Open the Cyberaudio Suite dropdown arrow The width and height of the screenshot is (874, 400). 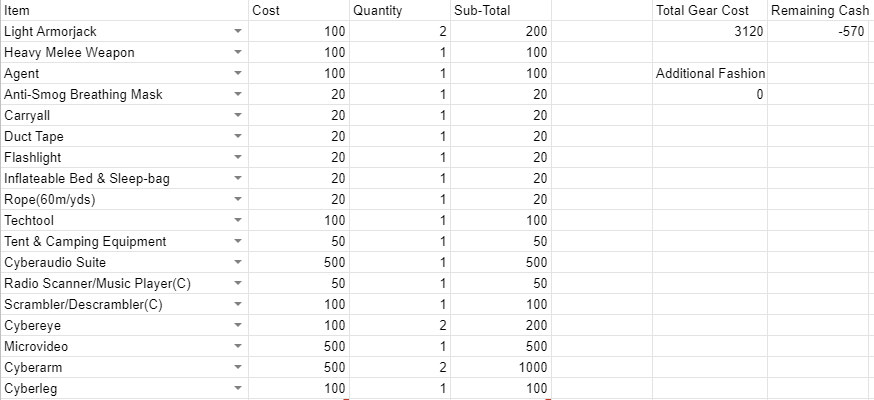237,263
